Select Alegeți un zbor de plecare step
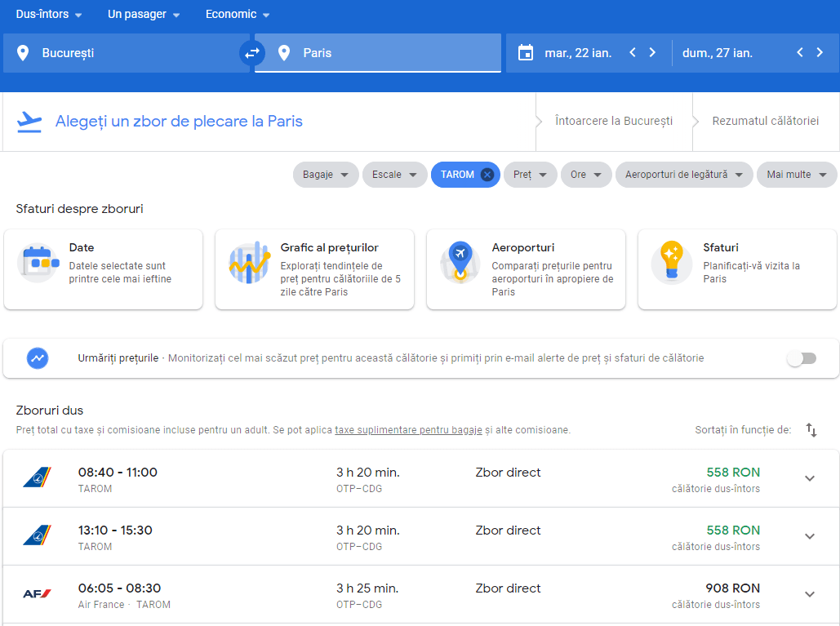The image size is (840, 626). pyautogui.click(x=179, y=122)
